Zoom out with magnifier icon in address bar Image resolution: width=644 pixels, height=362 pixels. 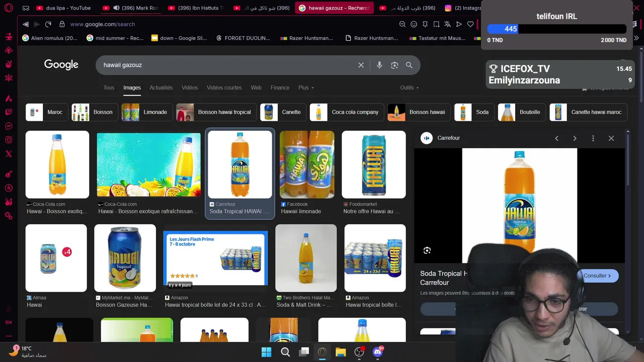(x=403, y=24)
